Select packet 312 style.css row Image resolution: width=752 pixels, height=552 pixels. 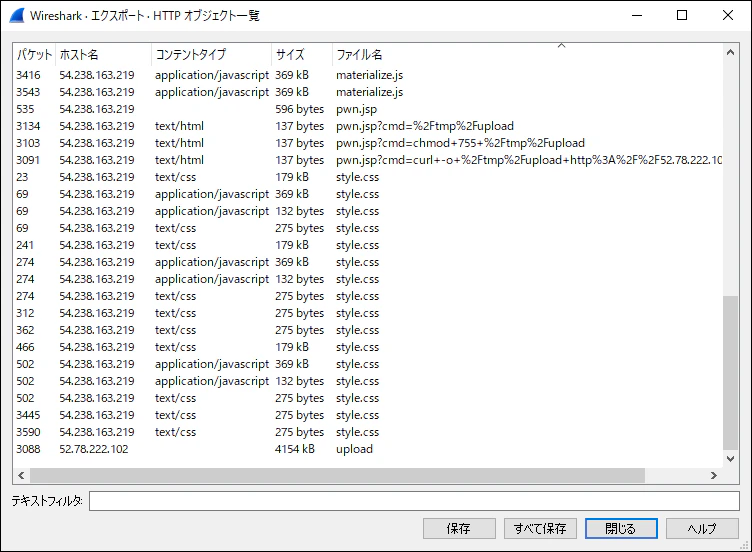(367, 313)
